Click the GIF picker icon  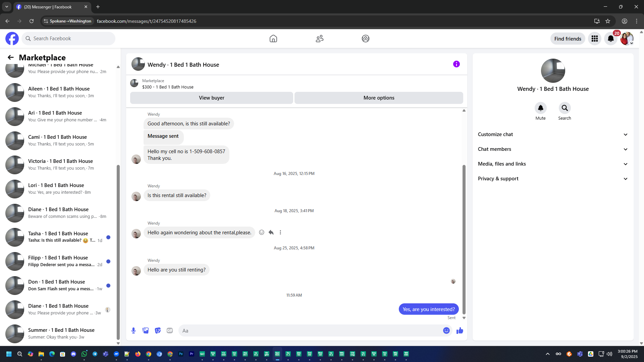(x=170, y=330)
